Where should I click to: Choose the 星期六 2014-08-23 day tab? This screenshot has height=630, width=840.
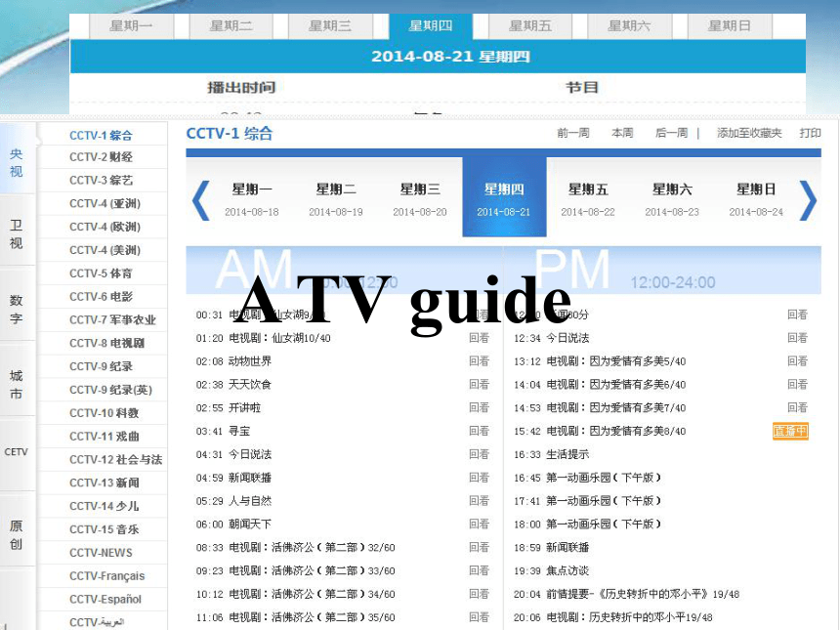click(x=672, y=199)
